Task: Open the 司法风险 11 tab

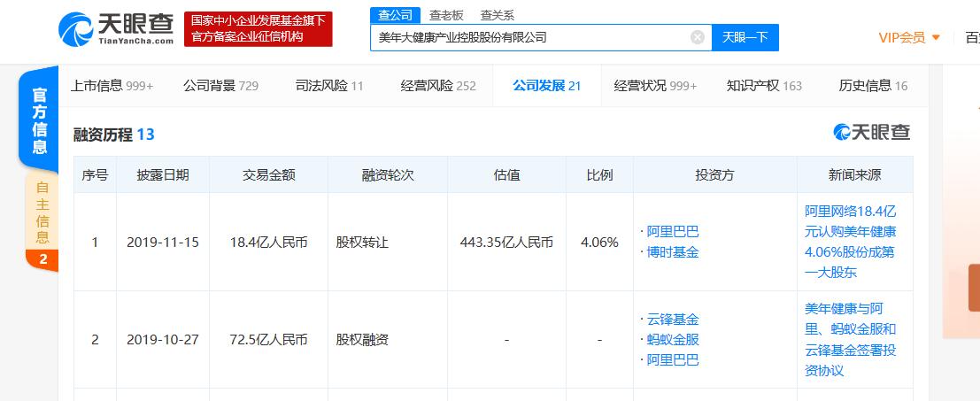Action: [x=329, y=86]
